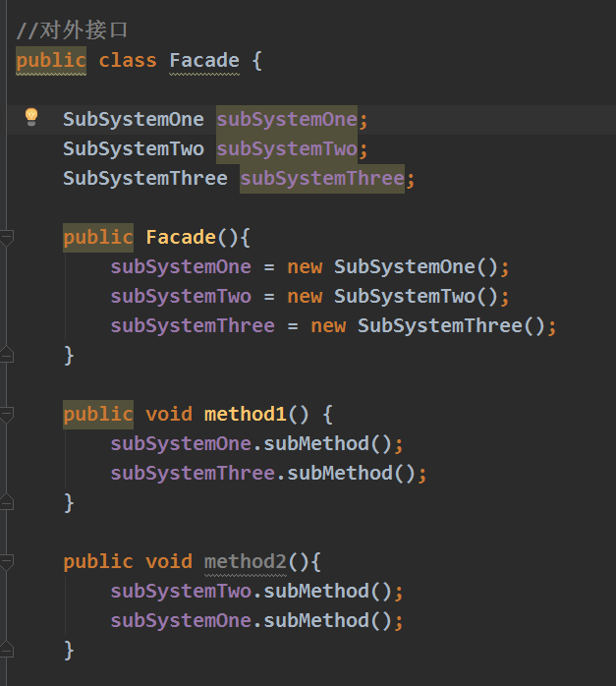The image size is (616, 686).
Task: Click the Facade() constructor name
Action: (181, 238)
